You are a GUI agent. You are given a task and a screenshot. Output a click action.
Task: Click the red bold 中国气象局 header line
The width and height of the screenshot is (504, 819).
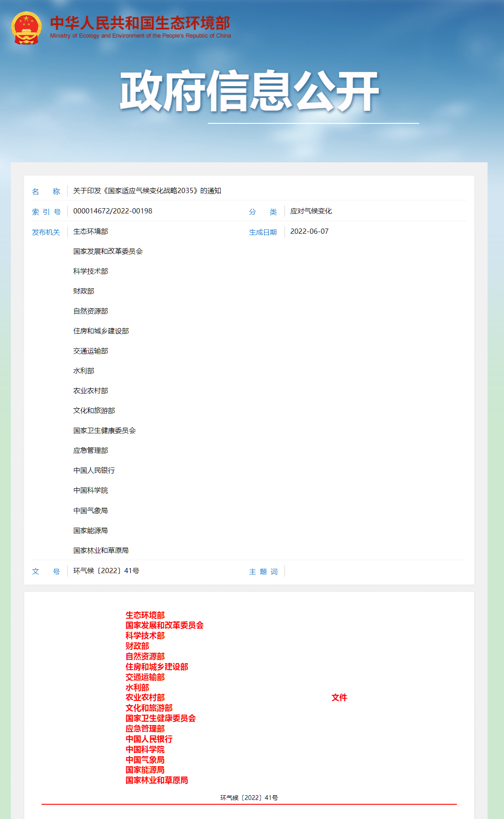145,760
